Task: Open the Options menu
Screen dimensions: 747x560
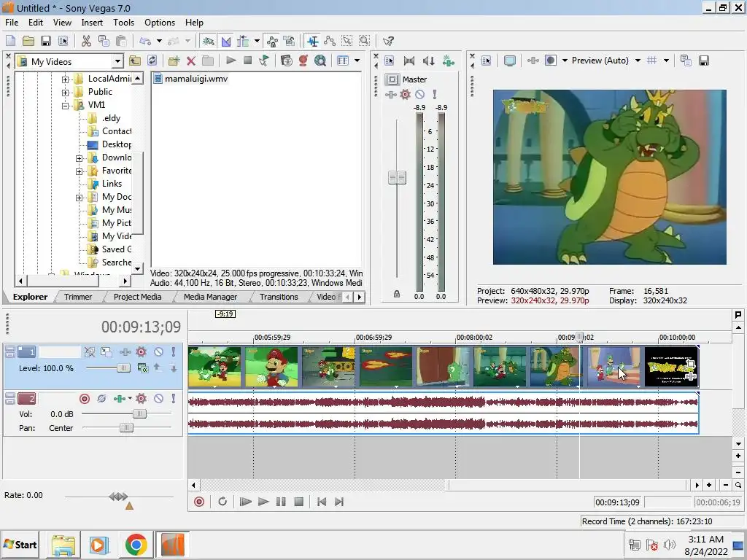Action: [x=160, y=23]
